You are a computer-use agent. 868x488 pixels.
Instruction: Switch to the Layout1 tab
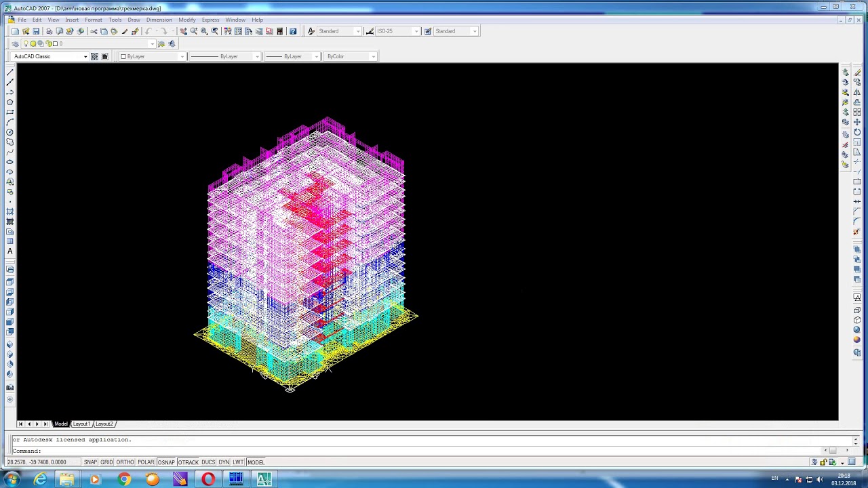(x=81, y=424)
